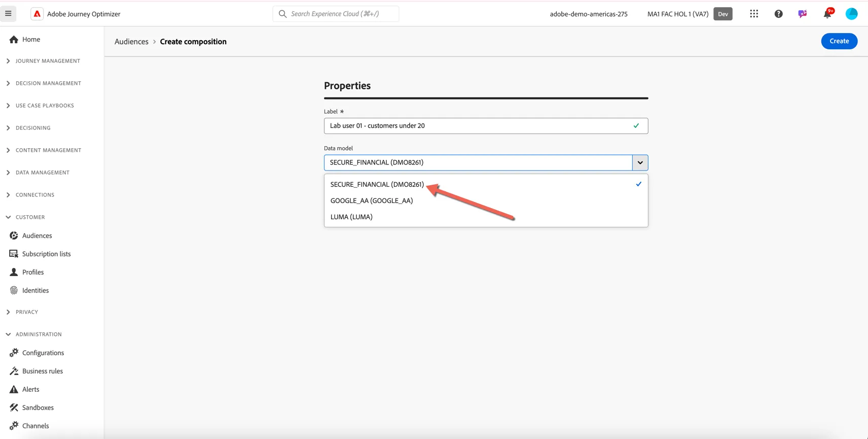Image resolution: width=868 pixels, height=439 pixels.
Task: Click the Dev sandbox type badge
Action: 722,14
